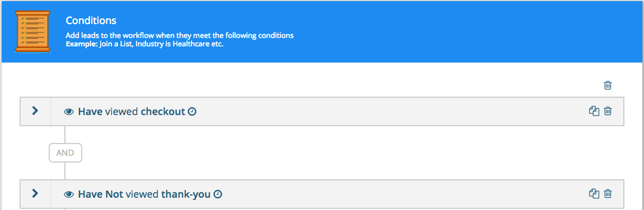Click the 'Have Not' text in second condition
The image size is (644, 210).
[x=101, y=194]
